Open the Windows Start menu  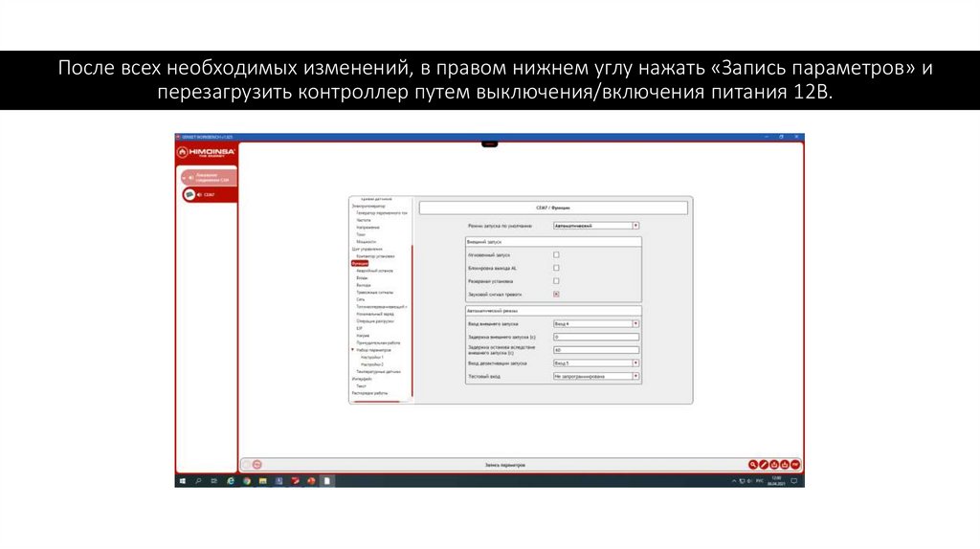coord(183,481)
